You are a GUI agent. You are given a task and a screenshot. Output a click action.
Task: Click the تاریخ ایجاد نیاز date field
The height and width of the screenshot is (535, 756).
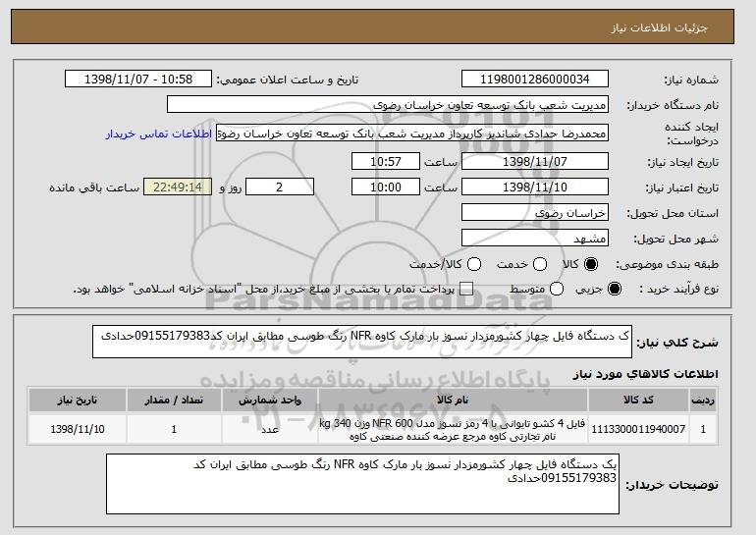(535, 161)
